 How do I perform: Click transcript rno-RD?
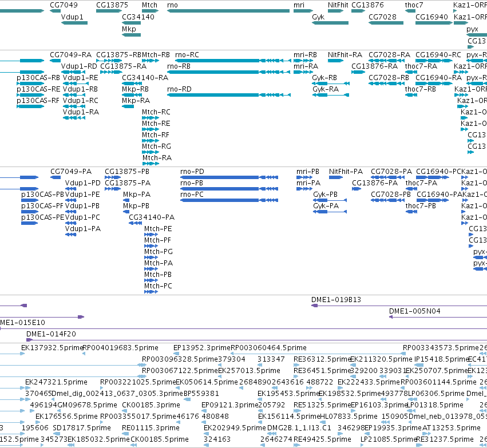[228, 94]
